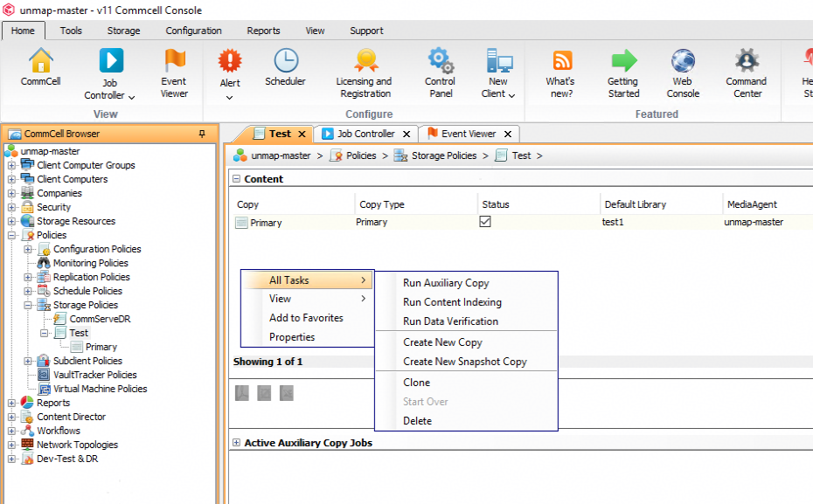Click the Policies breadcrumb link
Viewport: 813px width, 504px height.
(x=361, y=155)
